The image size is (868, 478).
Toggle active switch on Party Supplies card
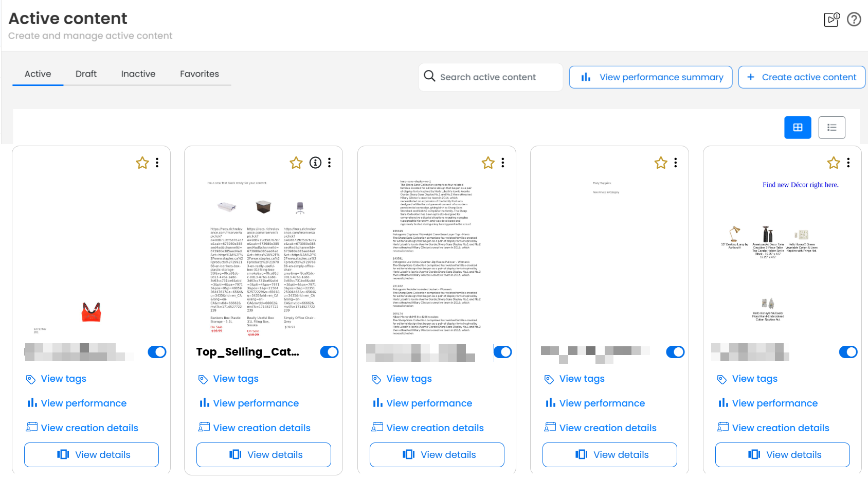675,352
